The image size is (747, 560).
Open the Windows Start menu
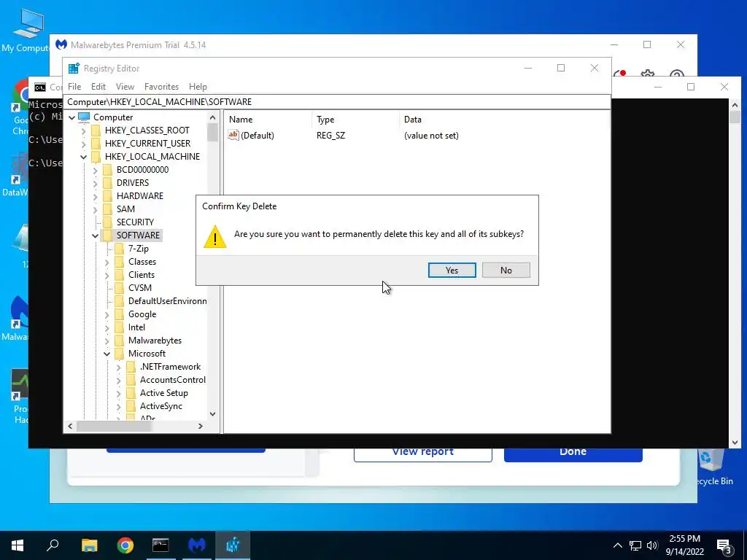coord(18,545)
